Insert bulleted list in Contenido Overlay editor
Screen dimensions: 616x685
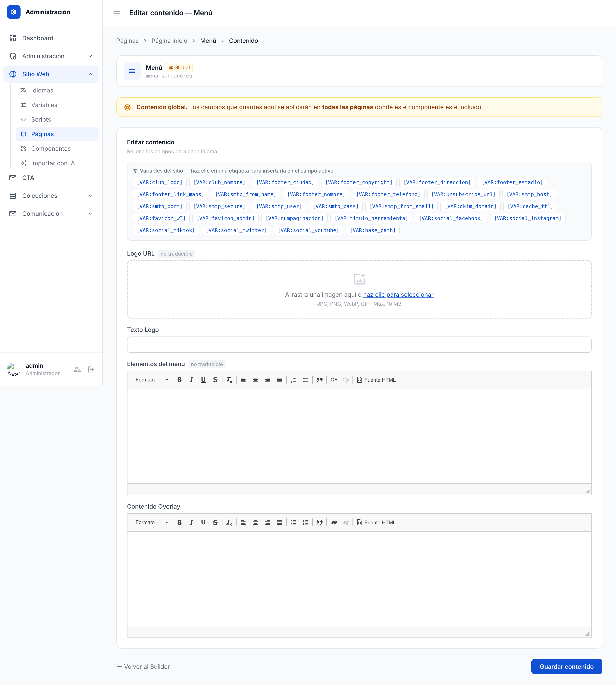point(306,522)
